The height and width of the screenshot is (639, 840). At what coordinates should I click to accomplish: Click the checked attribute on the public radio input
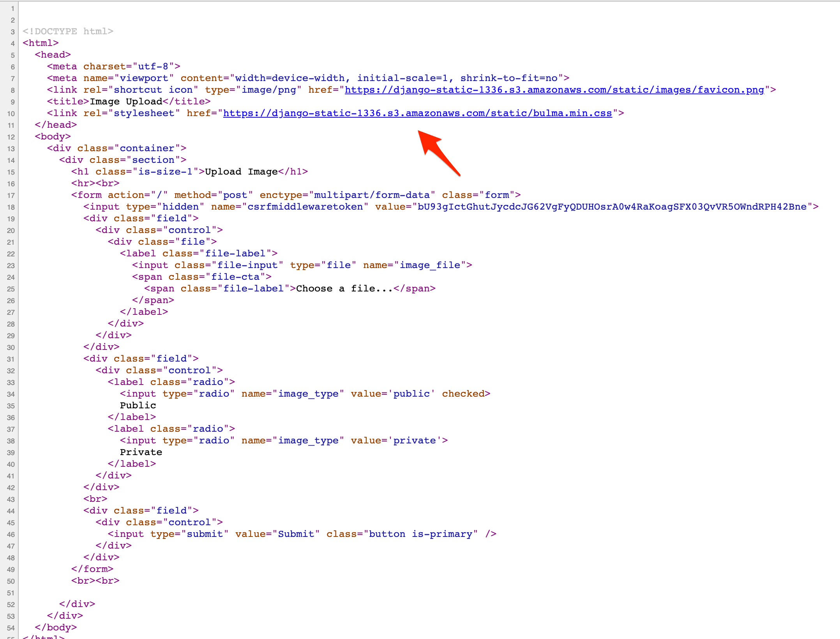tap(464, 394)
